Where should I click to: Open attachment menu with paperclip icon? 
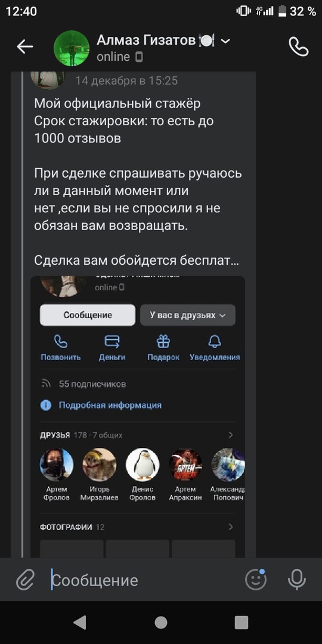25,580
